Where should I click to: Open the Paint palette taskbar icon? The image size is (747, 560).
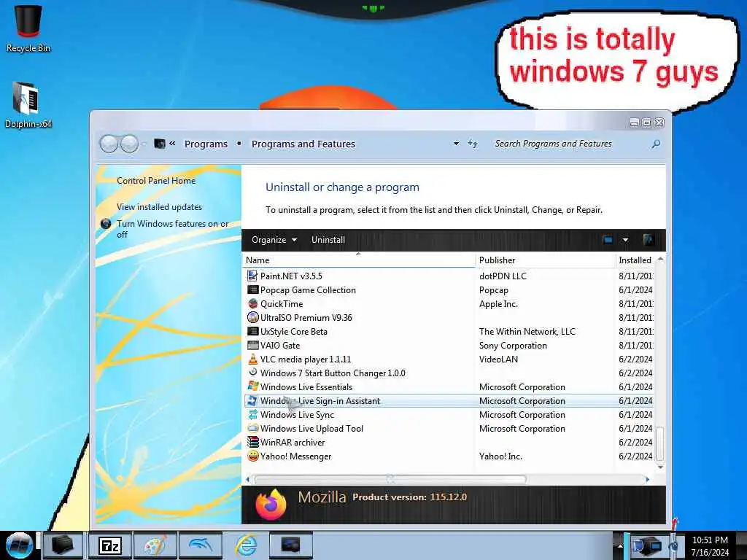click(x=155, y=545)
